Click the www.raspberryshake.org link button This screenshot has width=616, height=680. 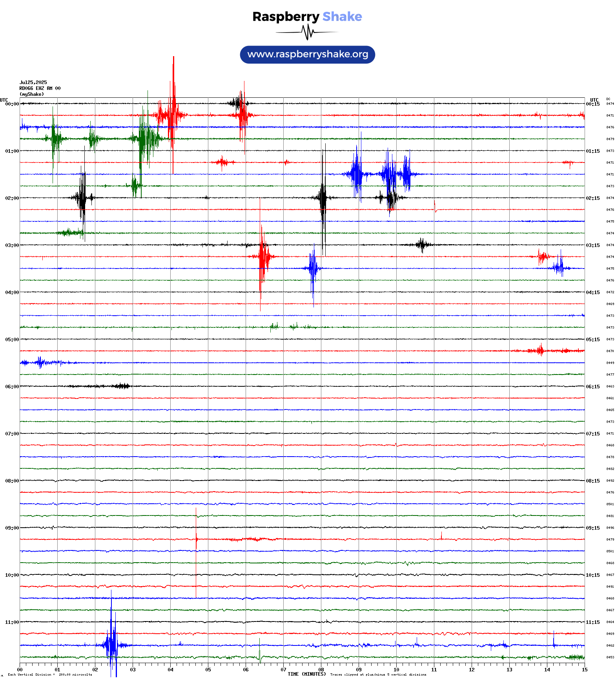click(307, 54)
